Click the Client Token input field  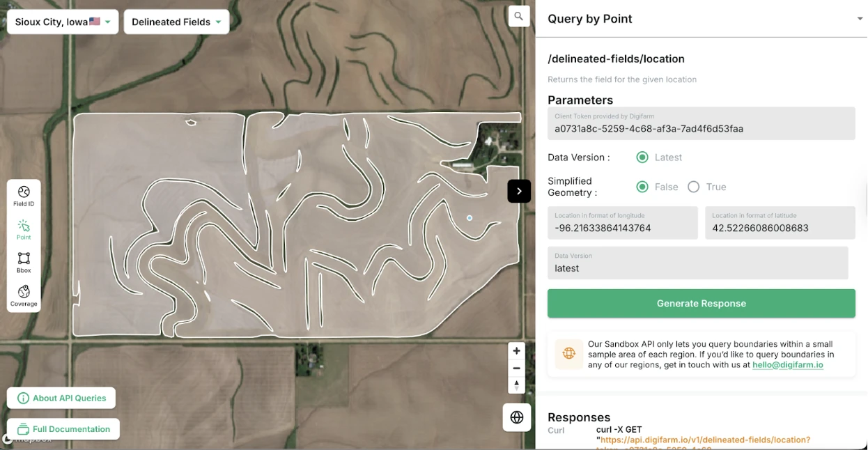coord(702,123)
